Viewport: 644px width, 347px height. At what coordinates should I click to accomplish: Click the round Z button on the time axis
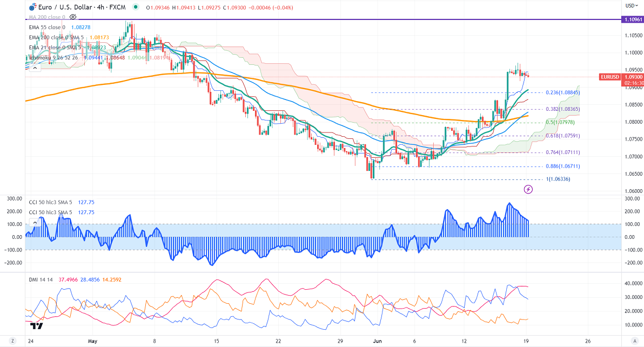(13, 341)
